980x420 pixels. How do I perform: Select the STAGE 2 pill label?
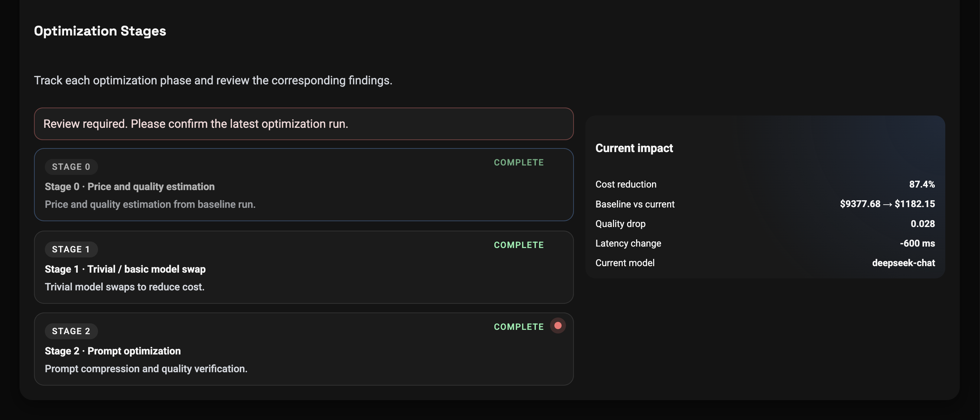(x=71, y=331)
